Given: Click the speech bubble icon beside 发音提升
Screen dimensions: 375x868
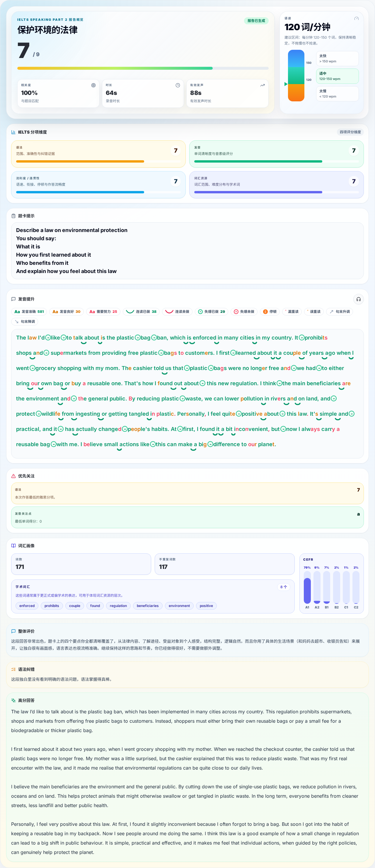Looking at the screenshot, I should click(x=13, y=299).
